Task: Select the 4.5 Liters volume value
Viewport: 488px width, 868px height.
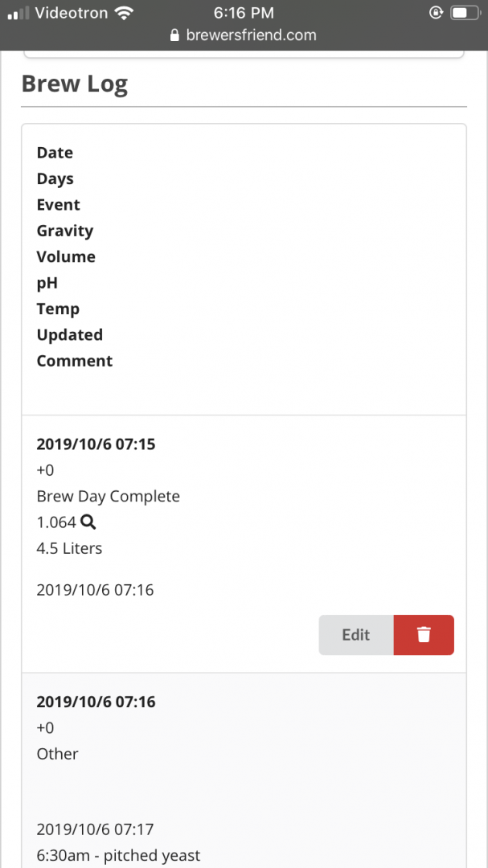Action: coord(69,548)
